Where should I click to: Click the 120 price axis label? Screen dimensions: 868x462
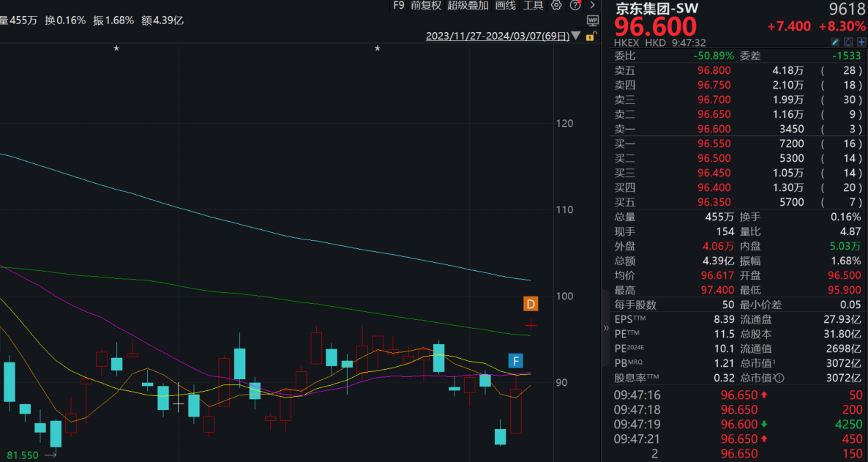click(565, 123)
